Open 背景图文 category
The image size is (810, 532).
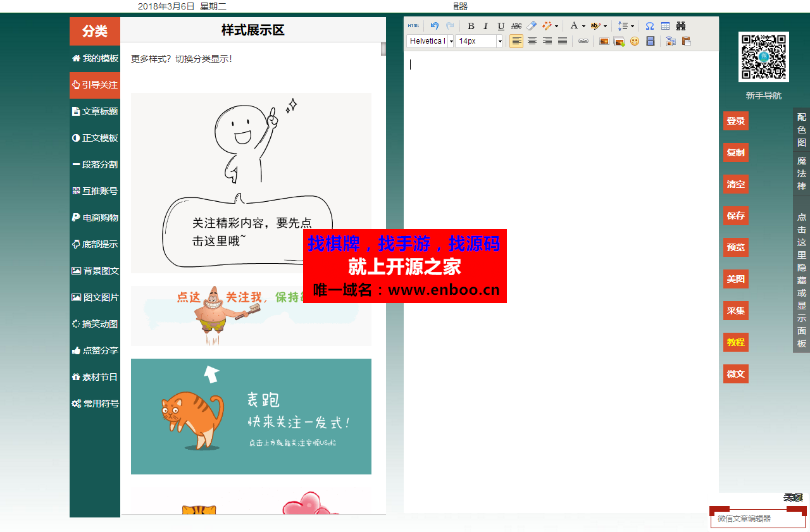(x=95, y=271)
